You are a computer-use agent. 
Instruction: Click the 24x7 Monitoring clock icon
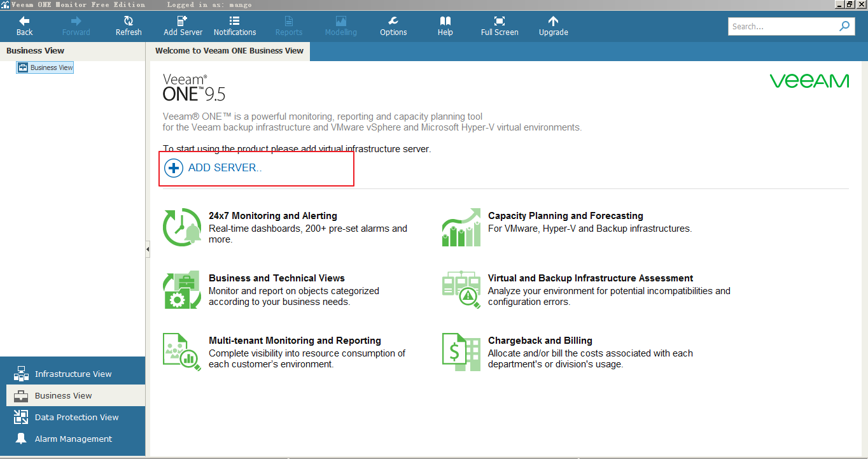pyautogui.click(x=182, y=227)
